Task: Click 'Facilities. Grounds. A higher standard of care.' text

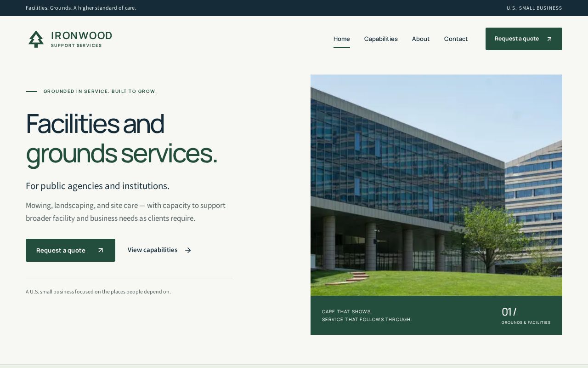Action: click(x=81, y=8)
